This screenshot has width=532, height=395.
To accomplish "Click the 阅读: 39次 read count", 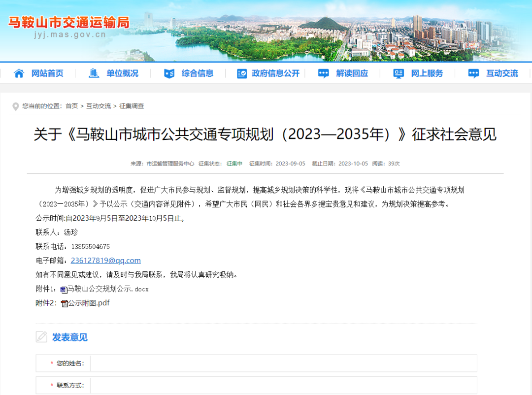I will coord(386,164).
